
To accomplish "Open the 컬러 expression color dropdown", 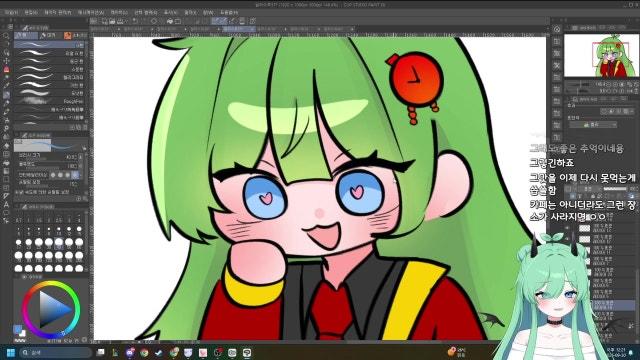I will click(x=593, y=124).
